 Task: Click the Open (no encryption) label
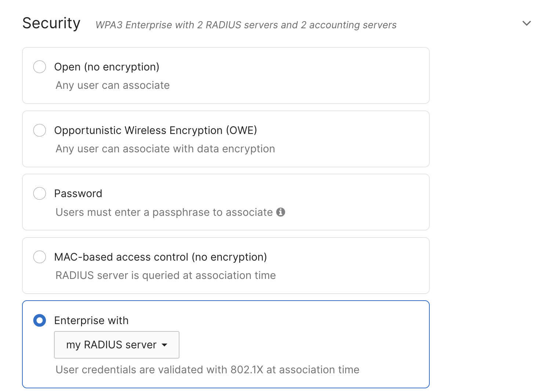click(107, 67)
